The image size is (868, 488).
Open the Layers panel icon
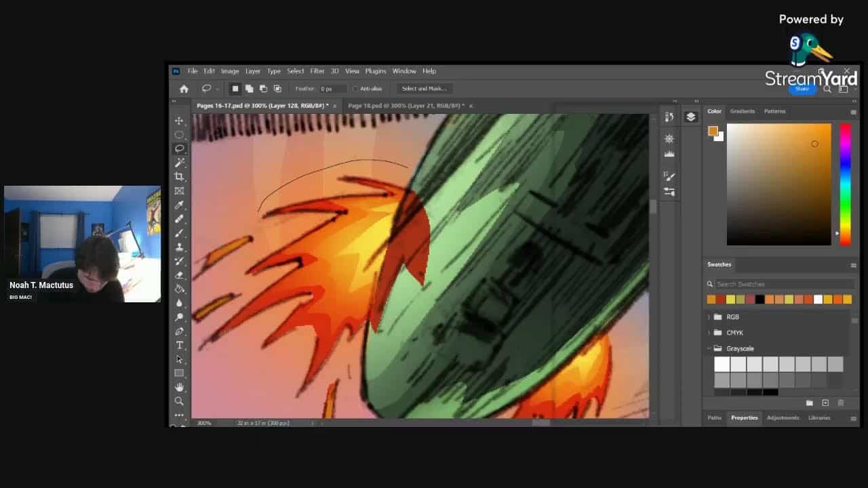click(690, 117)
